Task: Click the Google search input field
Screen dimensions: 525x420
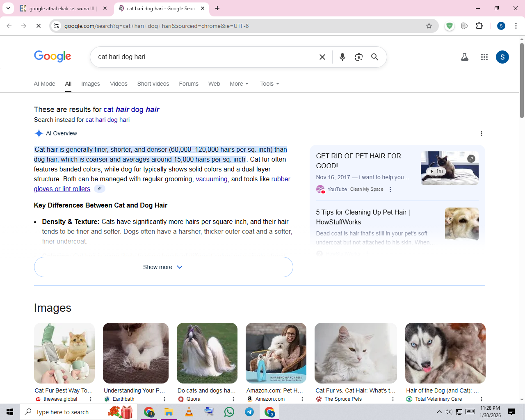Action: coord(205,57)
